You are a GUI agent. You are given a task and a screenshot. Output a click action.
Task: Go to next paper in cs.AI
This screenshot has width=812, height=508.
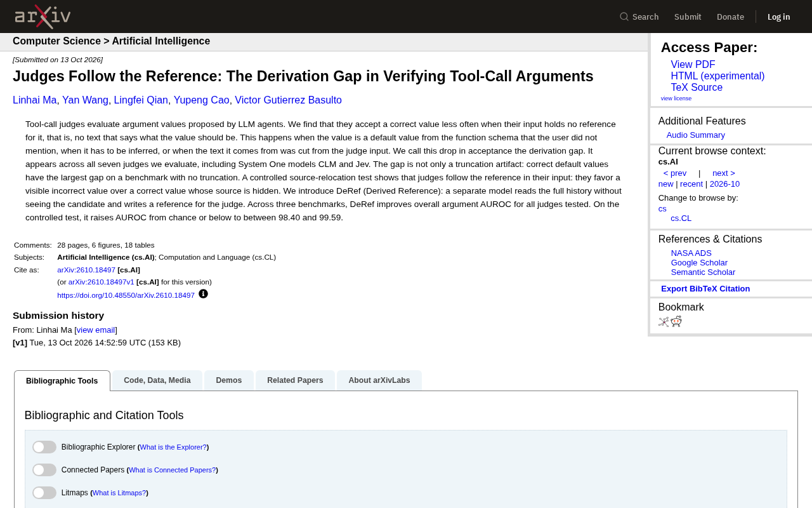(x=724, y=173)
